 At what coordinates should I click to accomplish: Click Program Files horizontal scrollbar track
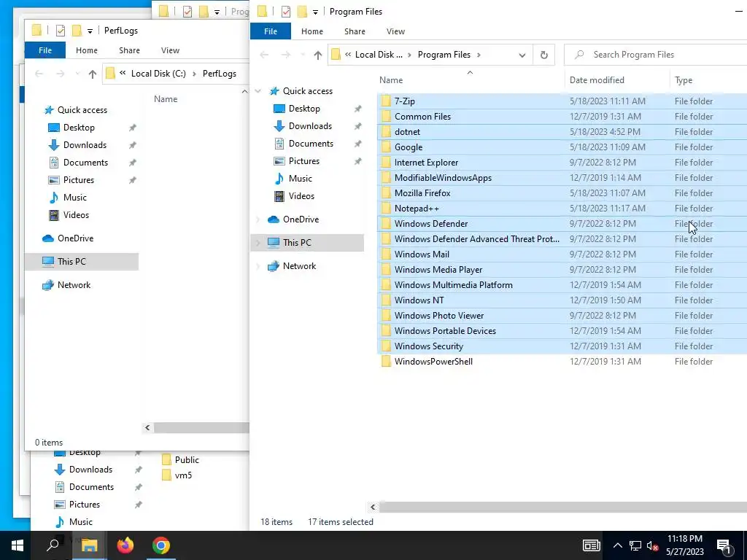click(563, 507)
